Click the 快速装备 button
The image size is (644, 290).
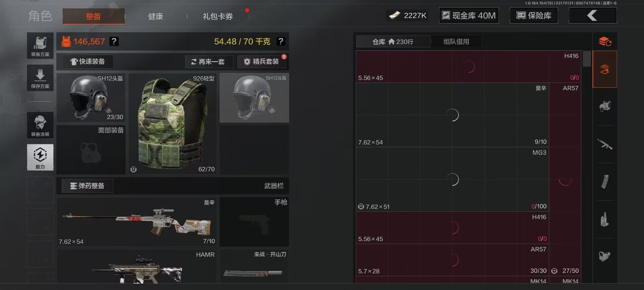pos(88,61)
